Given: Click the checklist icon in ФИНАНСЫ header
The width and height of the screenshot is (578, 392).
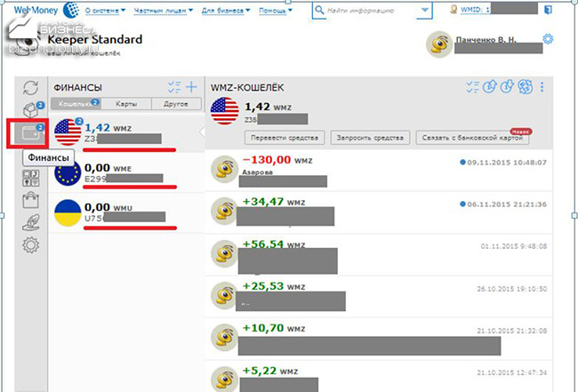Looking at the screenshot, I should point(174,87).
